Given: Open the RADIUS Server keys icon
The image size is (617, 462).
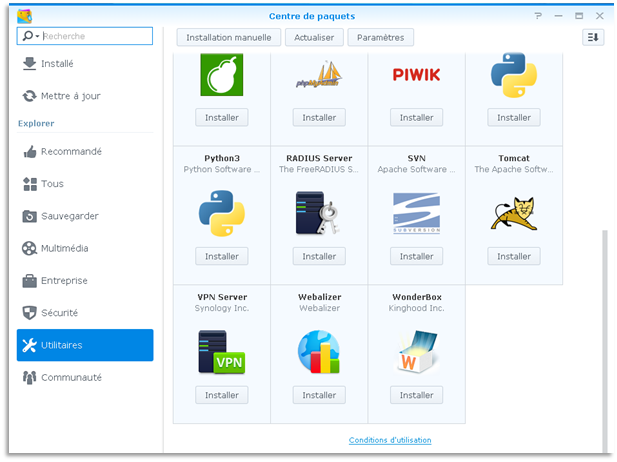Looking at the screenshot, I should [318, 213].
